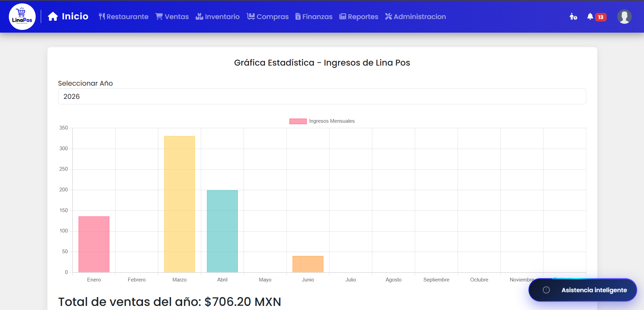
Task: Click the boxes Inventario icon
Action: [199, 16]
